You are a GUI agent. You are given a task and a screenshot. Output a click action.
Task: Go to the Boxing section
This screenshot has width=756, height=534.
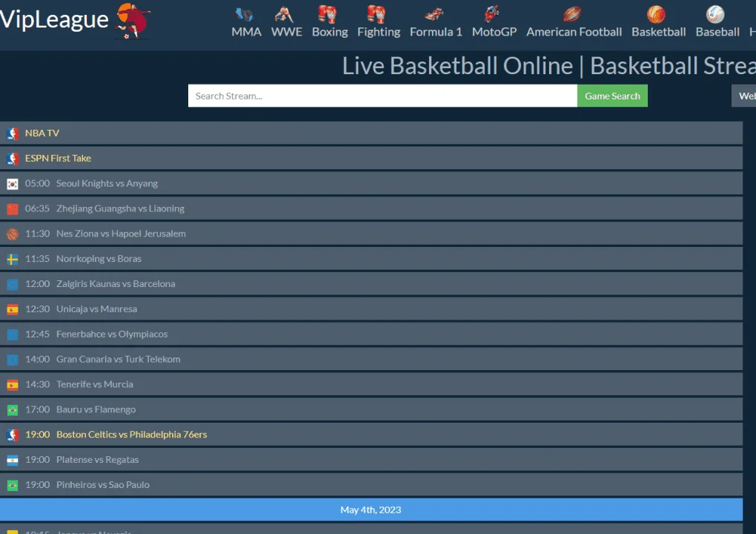point(330,32)
